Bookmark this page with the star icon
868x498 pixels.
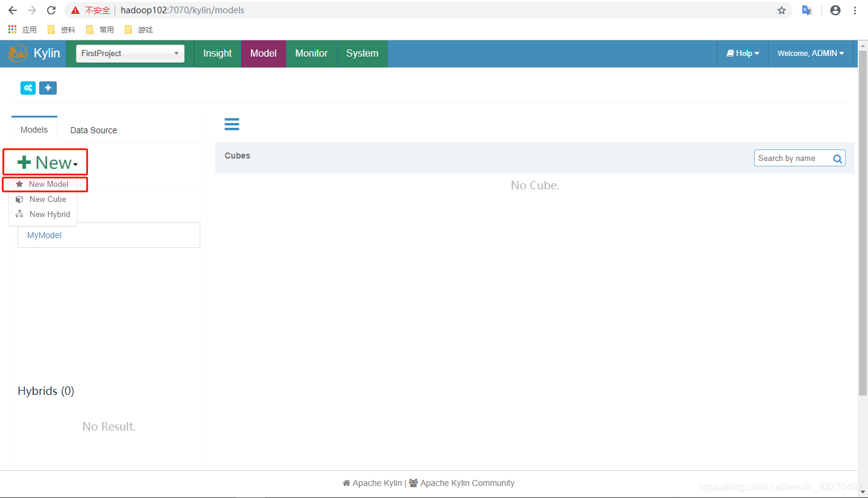(782, 10)
